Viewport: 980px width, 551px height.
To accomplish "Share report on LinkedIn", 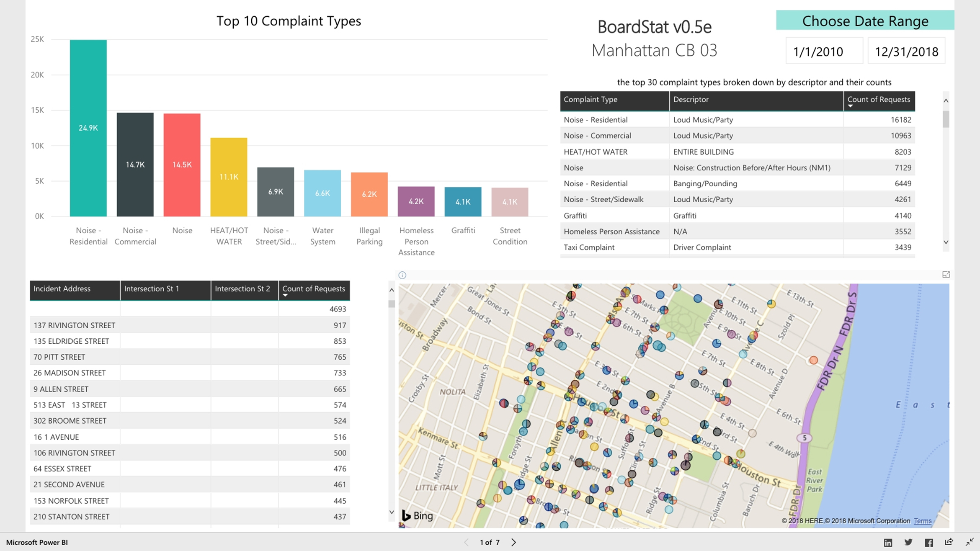I will tap(887, 543).
